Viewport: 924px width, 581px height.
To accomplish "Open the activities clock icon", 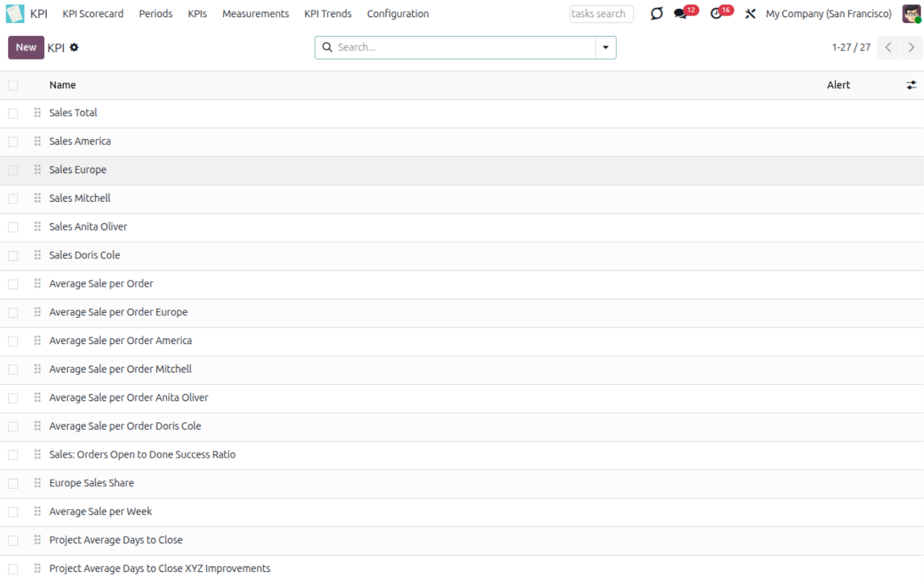I will [x=716, y=14].
